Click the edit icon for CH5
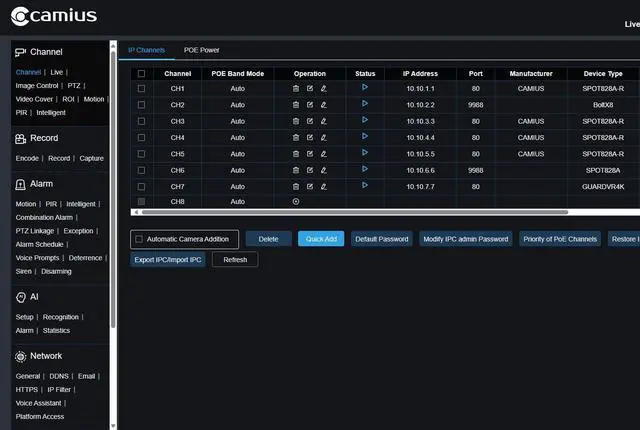Viewport: 640px width, 430px height. tap(310, 154)
